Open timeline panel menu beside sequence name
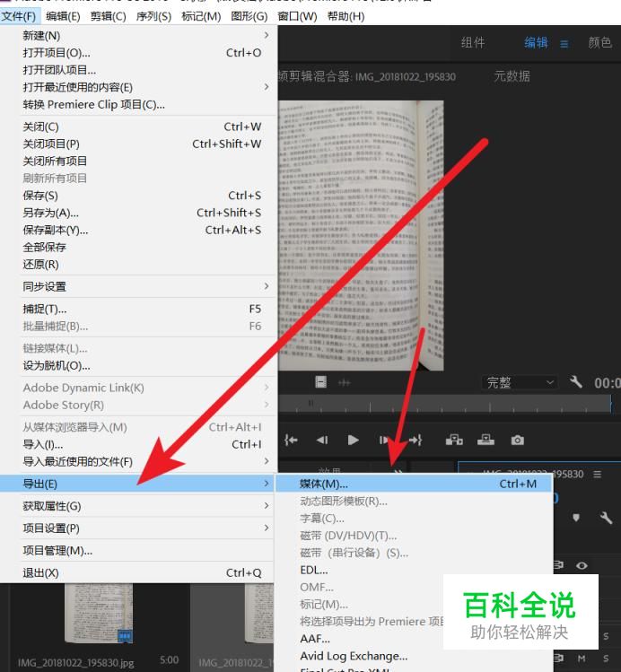This screenshot has height=672, width=621. point(597,474)
